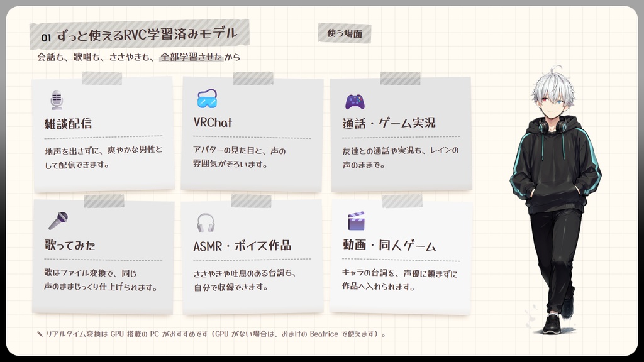Click the handheld mic icon above 歌ってみた
Image resolution: width=644 pixels, height=362 pixels.
pos(58,221)
